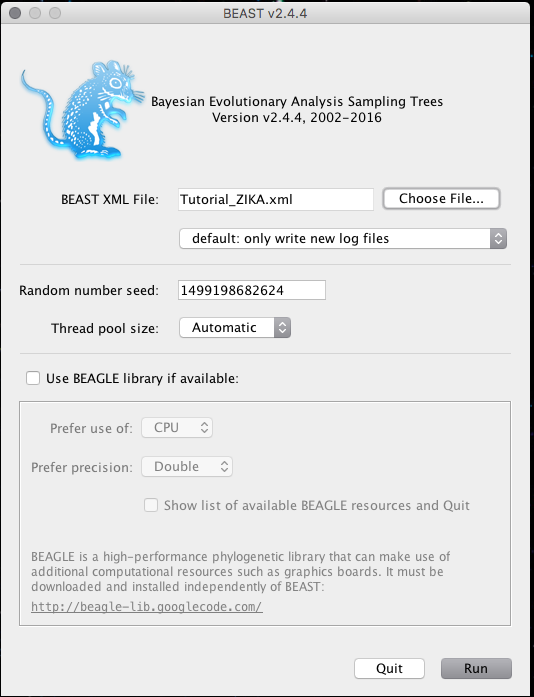Viewport: 534px width, 697px height.
Task: Click the BEAST XML File text field
Action: pyautogui.click(x=276, y=199)
